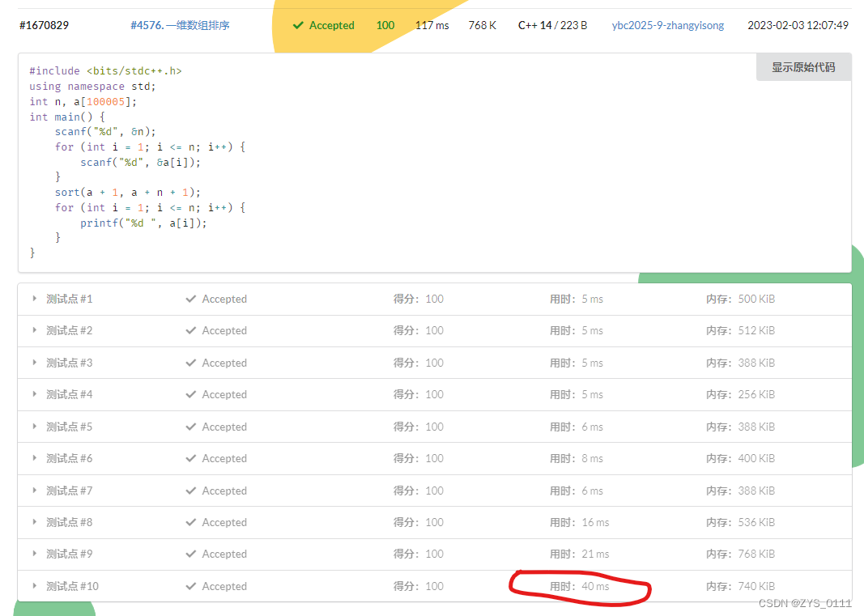
Task: Click 得分: 100 in 测试点 #8 row
Action: (418, 522)
